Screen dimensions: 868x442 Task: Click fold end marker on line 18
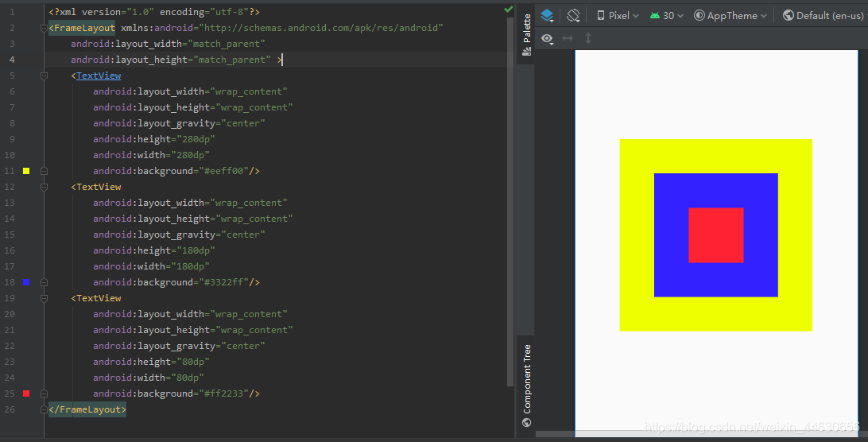tap(44, 282)
